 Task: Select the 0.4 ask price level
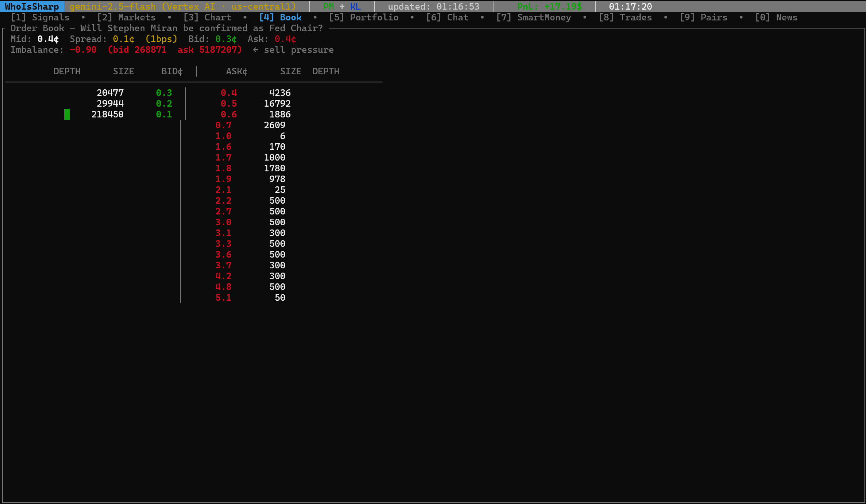coord(229,93)
